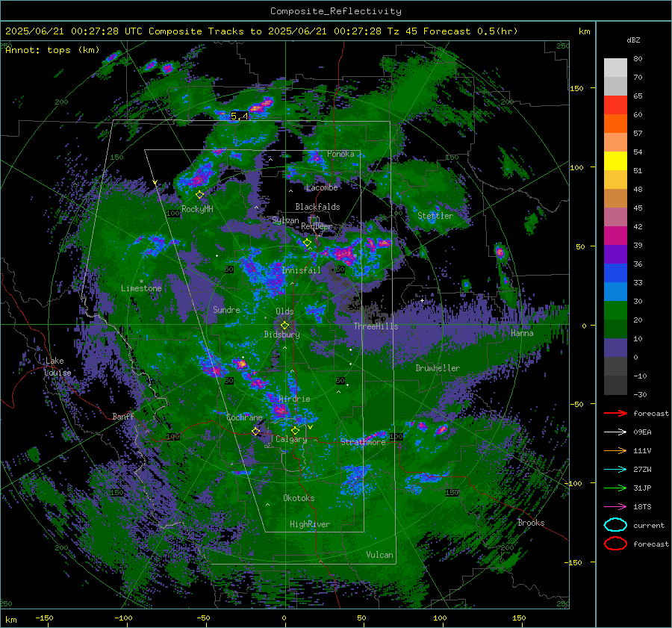
Task: Click the yellow diamond marker near RedDeer
Action: pos(307,243)
